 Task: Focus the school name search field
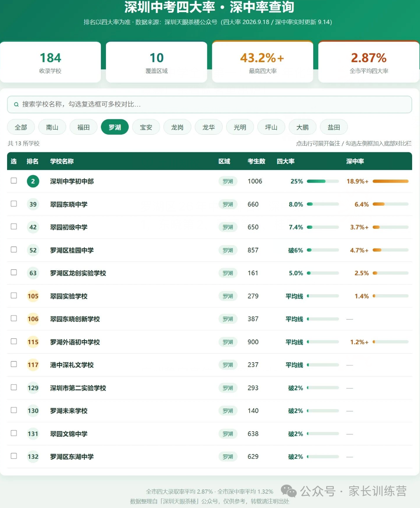pyautogui.click(x=210, y=104)
